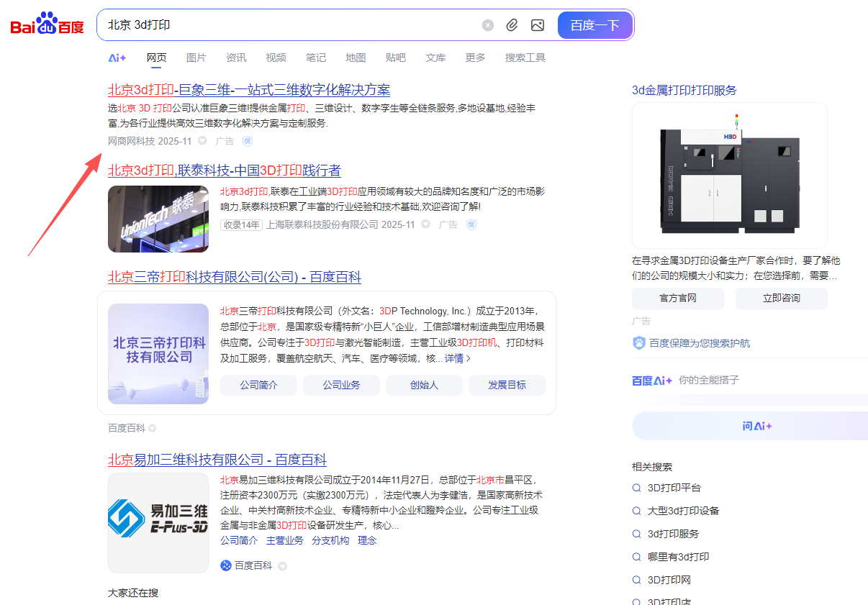Click the paperclip file upload icon
Screen dimensions: 868x605
512,25
